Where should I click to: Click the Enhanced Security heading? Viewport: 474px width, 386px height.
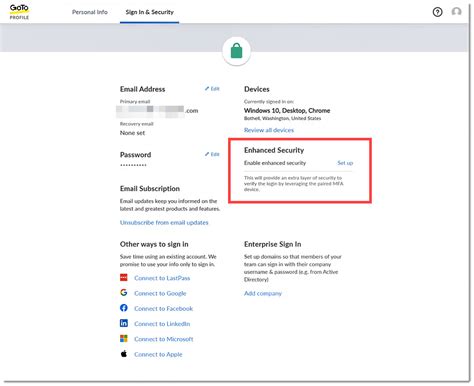point(274,150)
